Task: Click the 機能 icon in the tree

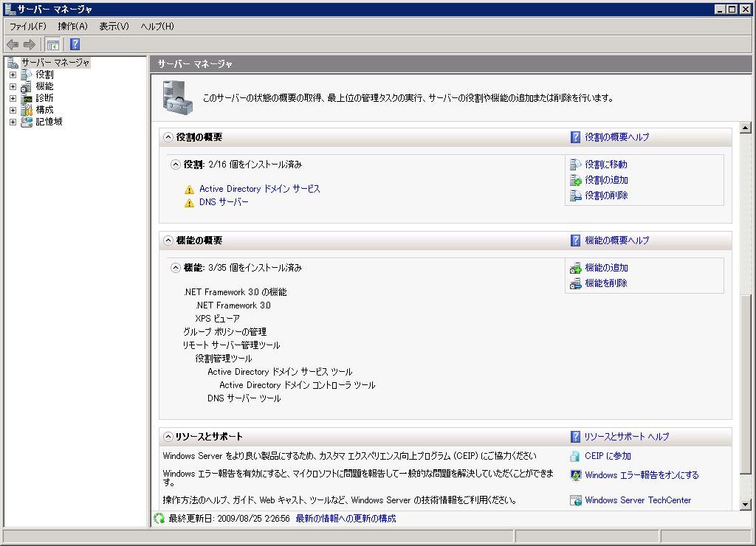Action: (27, 86)
